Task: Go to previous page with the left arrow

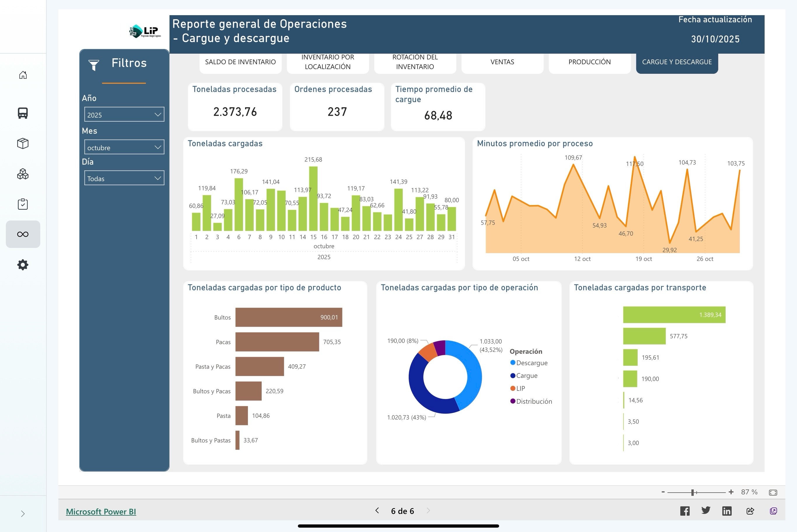Action: tap(377, 510)
